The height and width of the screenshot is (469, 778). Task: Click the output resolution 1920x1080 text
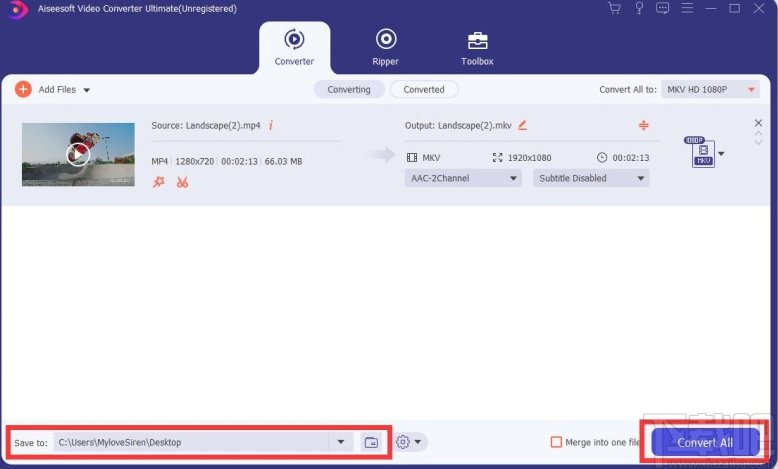[529, 158]
